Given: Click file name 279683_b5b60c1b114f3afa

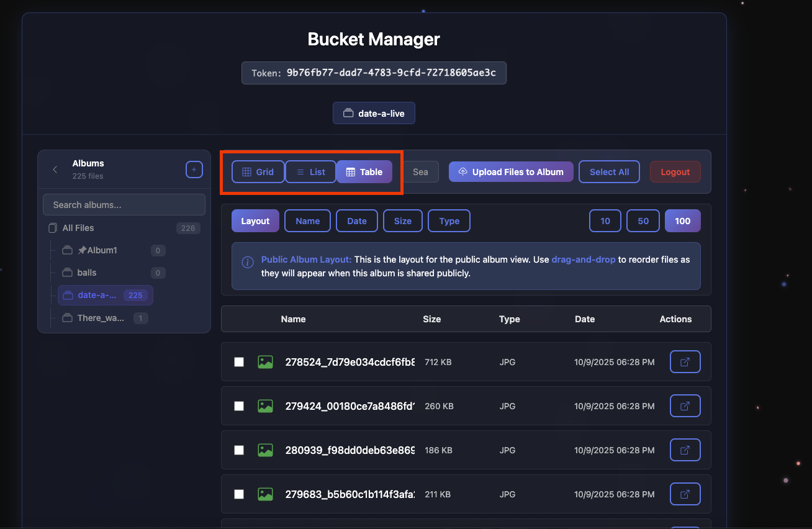Looking at the screenshot, I should (x=350, y=494).
